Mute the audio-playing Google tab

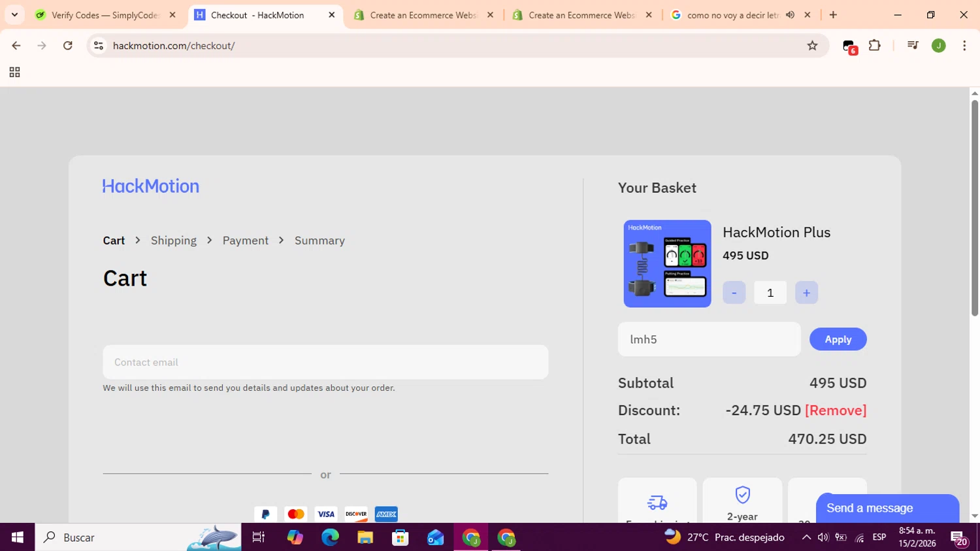click(790, 15)
